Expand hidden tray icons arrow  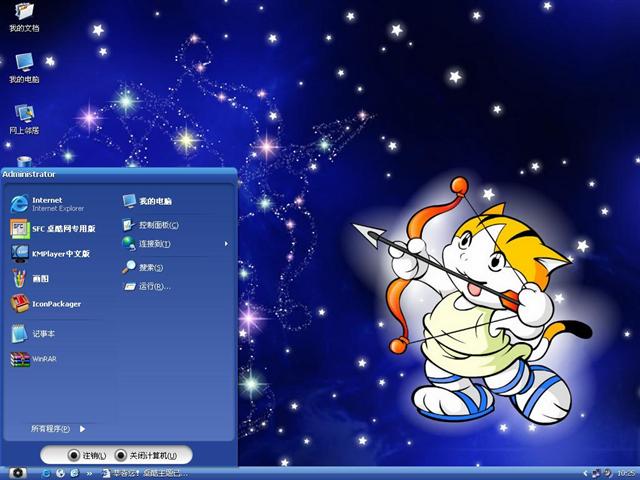coord(586,473)
